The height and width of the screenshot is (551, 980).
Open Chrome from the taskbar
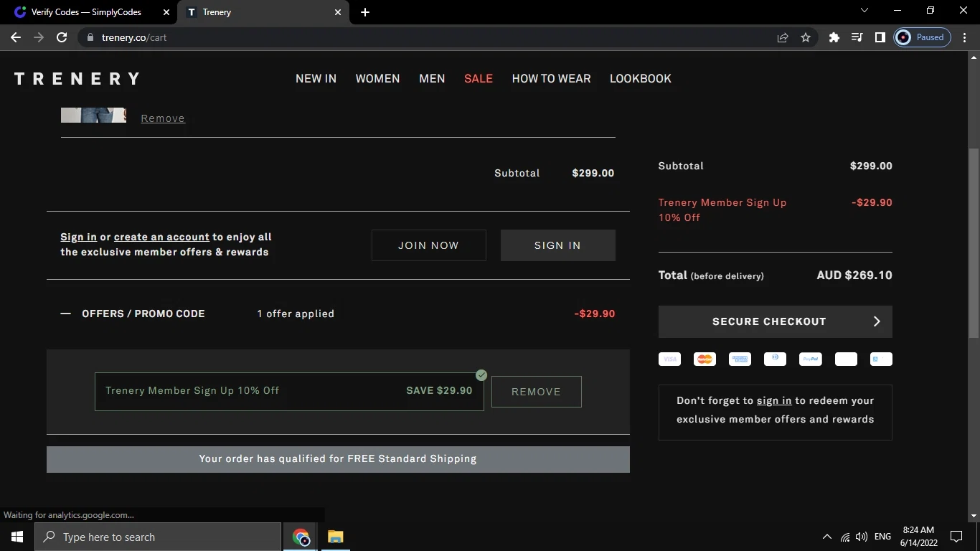click(x=301, y=537)
